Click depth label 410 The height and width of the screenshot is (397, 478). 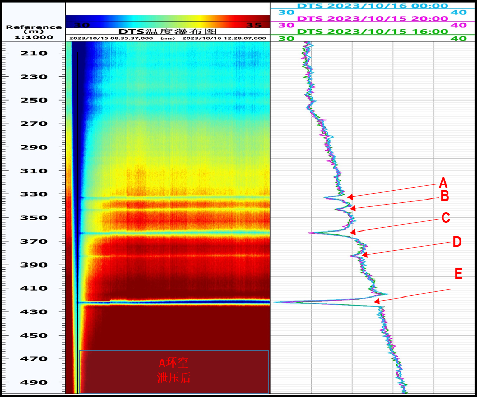pos(34,288)
